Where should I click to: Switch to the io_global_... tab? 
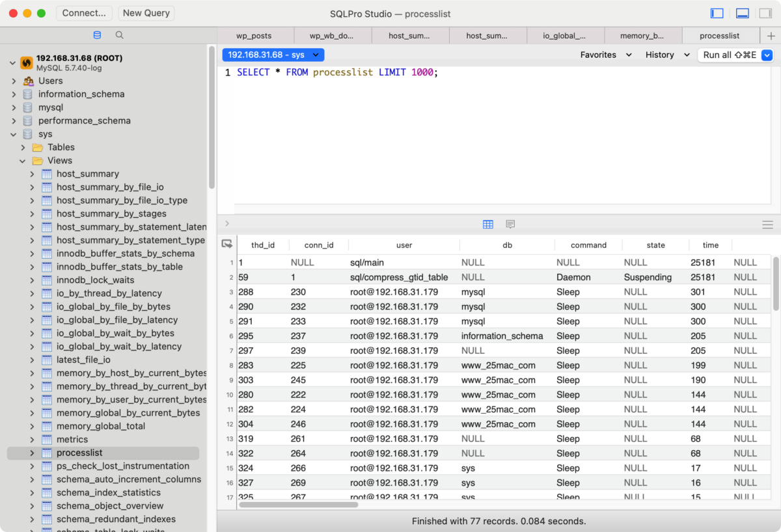click(564, 36)
